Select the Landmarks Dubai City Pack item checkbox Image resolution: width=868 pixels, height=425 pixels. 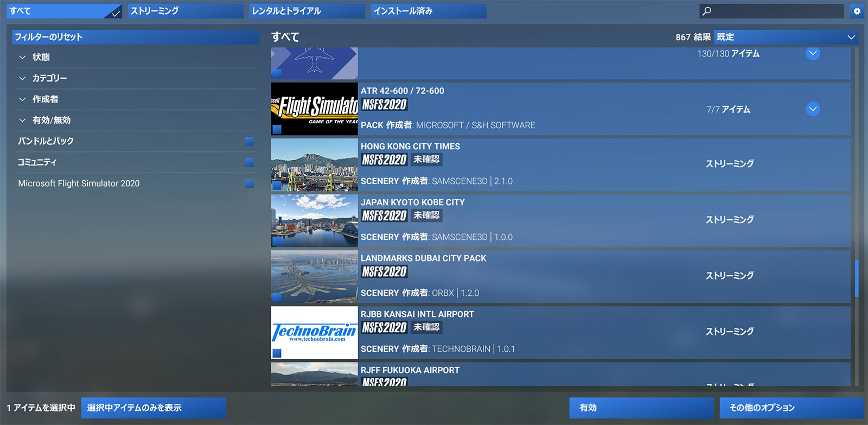point(277,297)
